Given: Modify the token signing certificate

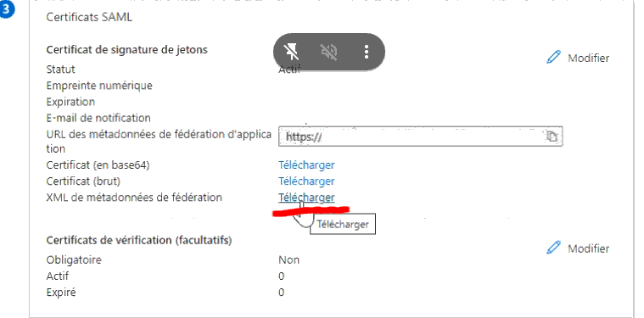Looking at the screenshot, I should pos(588,58).
